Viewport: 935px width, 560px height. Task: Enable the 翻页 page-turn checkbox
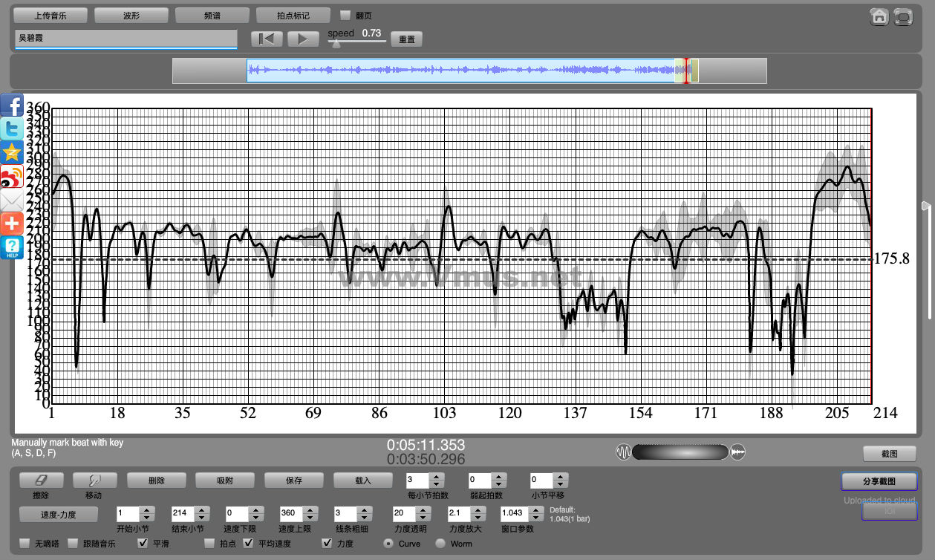pos(345,15)
